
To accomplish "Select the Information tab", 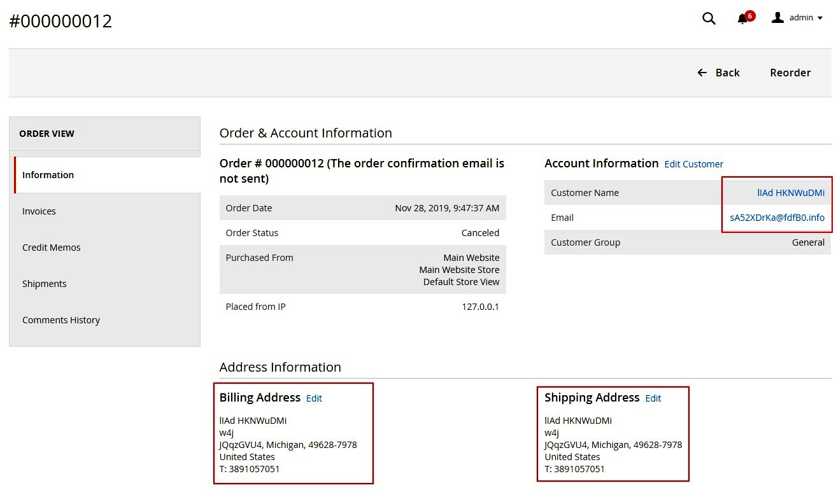I will pyautogui.click(x=48, y=175).
